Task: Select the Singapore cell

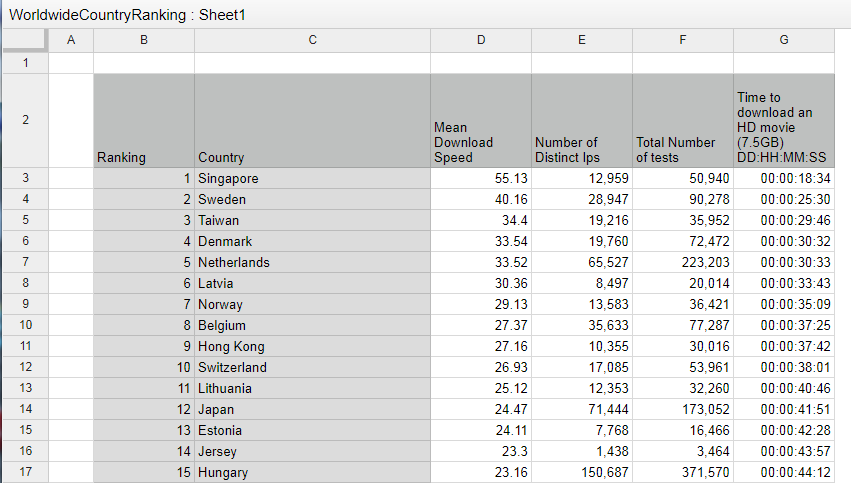Action: (x=313, y=178)
